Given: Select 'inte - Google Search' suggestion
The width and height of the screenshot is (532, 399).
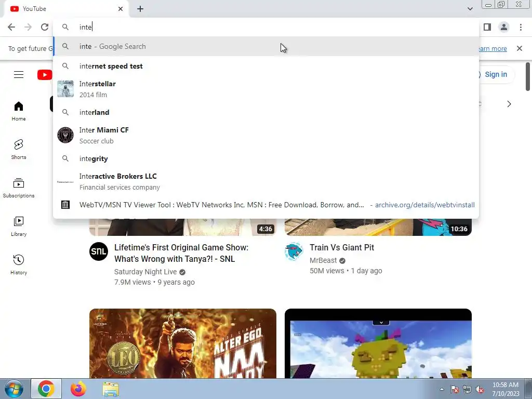Looking at the screenshot, I should click(x=266, y=46).
